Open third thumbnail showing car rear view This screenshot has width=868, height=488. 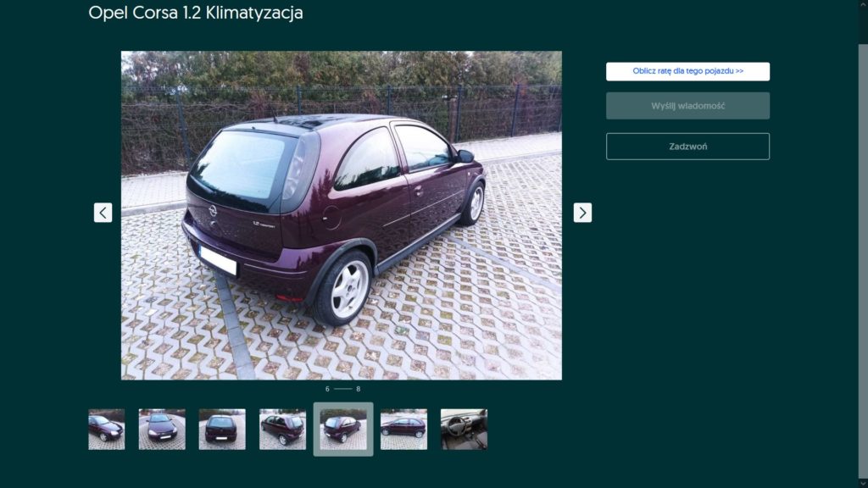point(222,430)
